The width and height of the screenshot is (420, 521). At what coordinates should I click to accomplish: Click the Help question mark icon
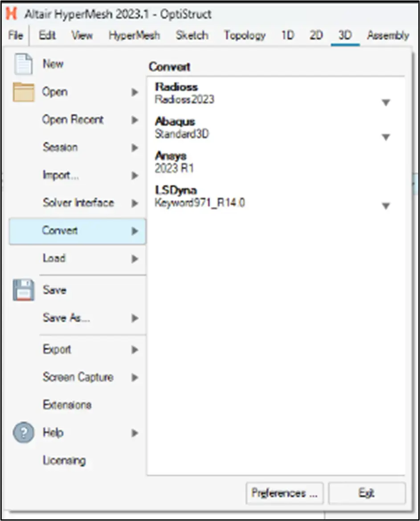pos(23,433)
